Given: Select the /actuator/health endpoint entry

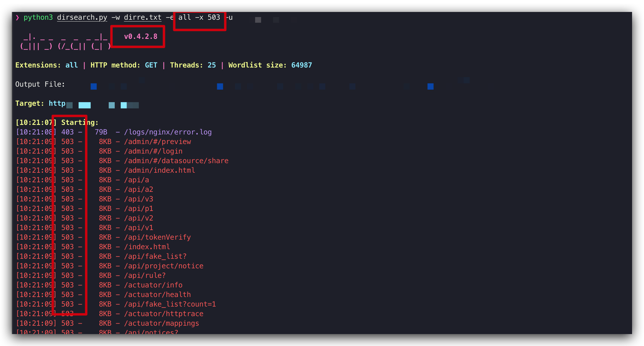Looking at the screenshot, I should pyautogui.click(x=157, y=294).
